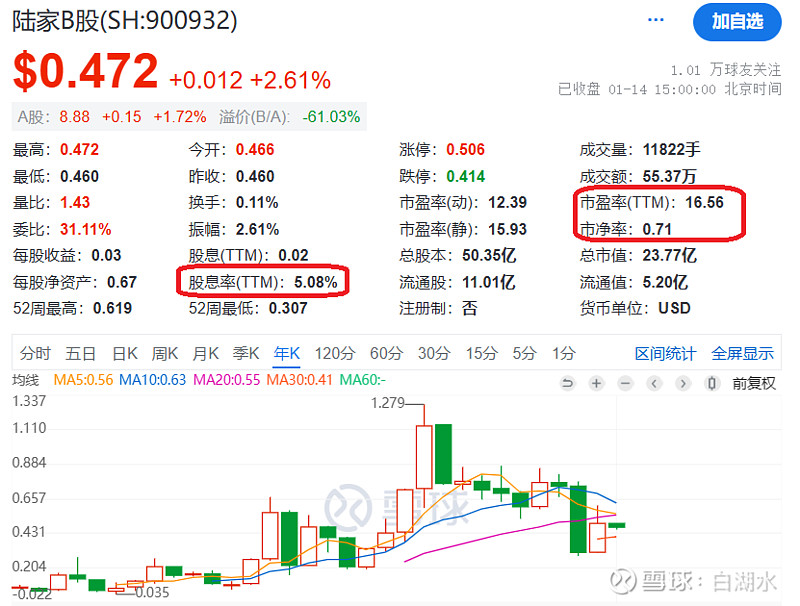This screenshot has width=800, height=606.
Task: Select the 年K chart tab
Action: (x=286, y=353)
